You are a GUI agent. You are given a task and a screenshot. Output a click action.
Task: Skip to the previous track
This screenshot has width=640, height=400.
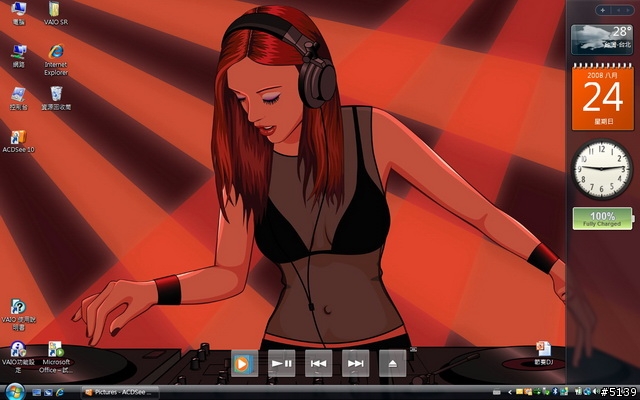(318, 363)
